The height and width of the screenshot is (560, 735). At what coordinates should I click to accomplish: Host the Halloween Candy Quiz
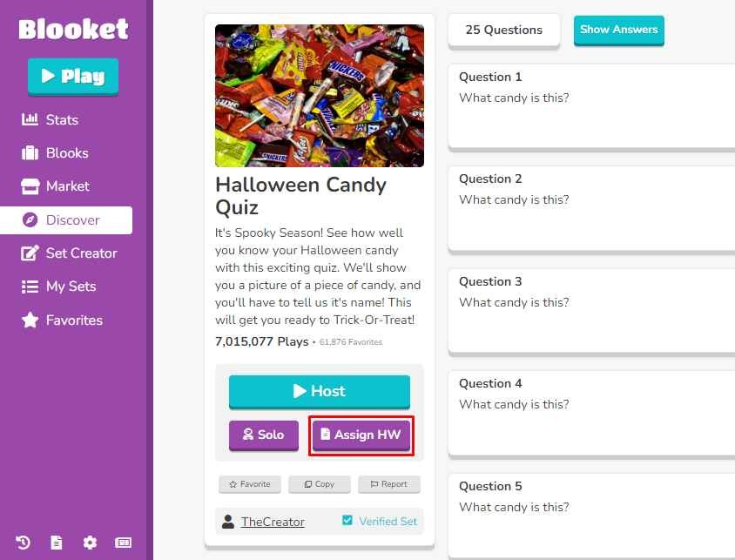tap(319, 392)
